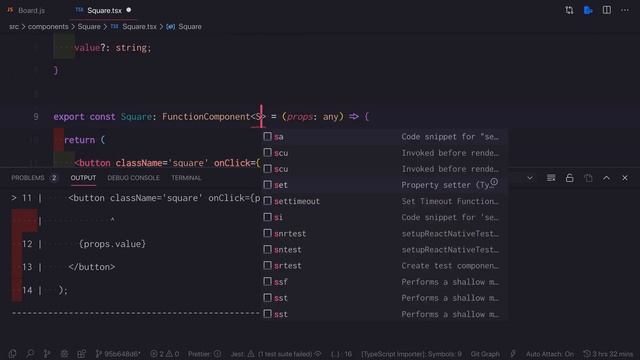Click the search magnifier status bar icon
The height and width of the screenshot is (360, 640).
point(30,353)
